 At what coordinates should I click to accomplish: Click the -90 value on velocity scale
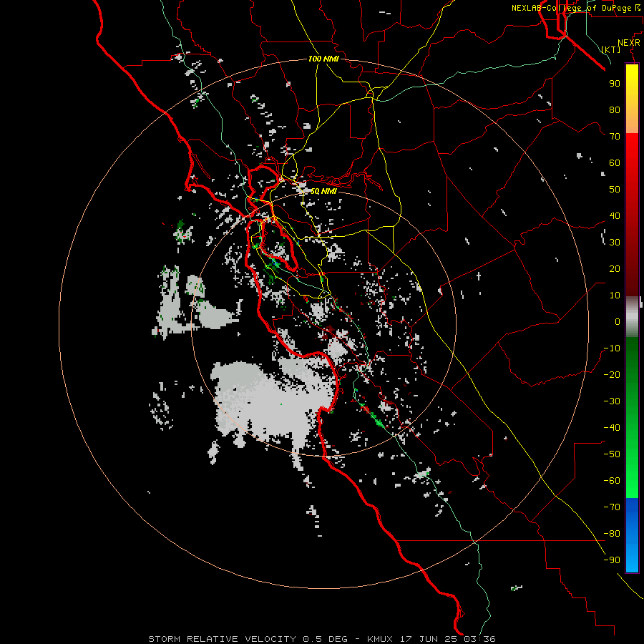(612, 560)
